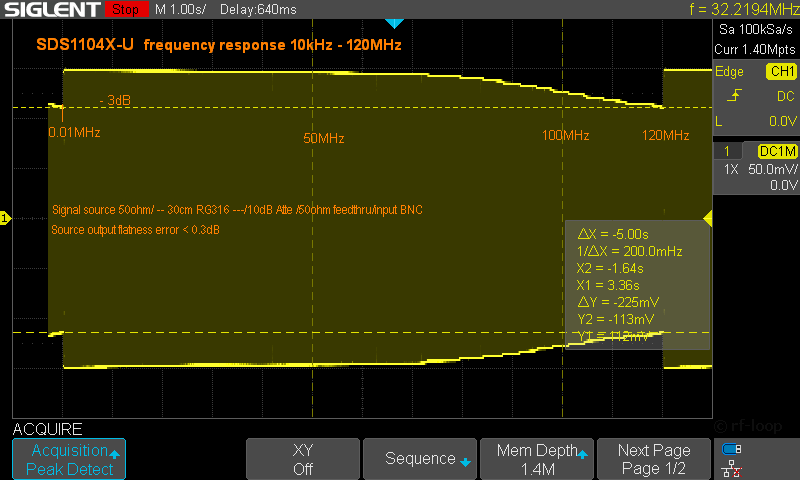Click the SIGLENT logo

point(52,9)
